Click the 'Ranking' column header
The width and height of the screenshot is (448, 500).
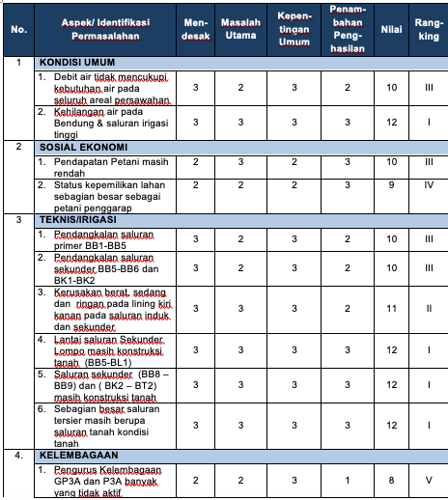click(x=429, y=30)
